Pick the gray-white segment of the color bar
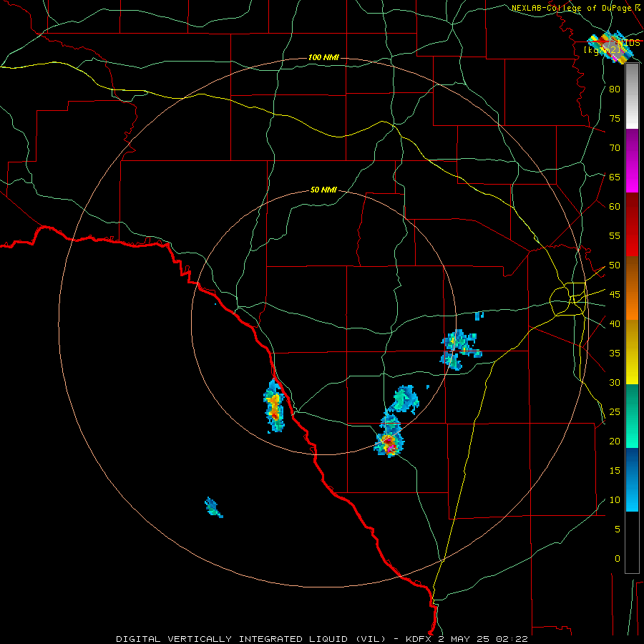The image size is (644, 644). coord(632,96)
